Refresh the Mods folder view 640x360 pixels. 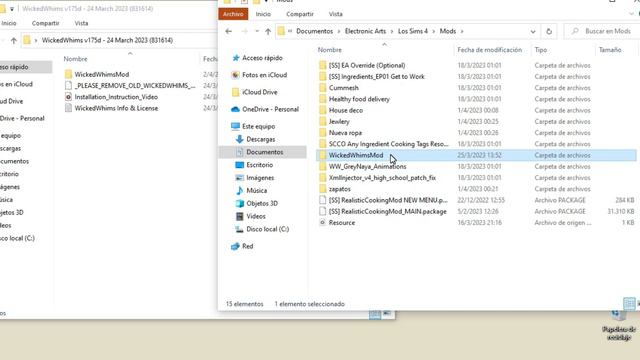pyautogui.click(x=549, y=31)
